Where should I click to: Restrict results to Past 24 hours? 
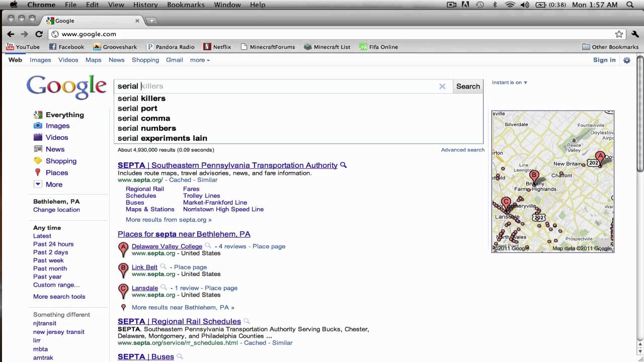click(53, 244)
